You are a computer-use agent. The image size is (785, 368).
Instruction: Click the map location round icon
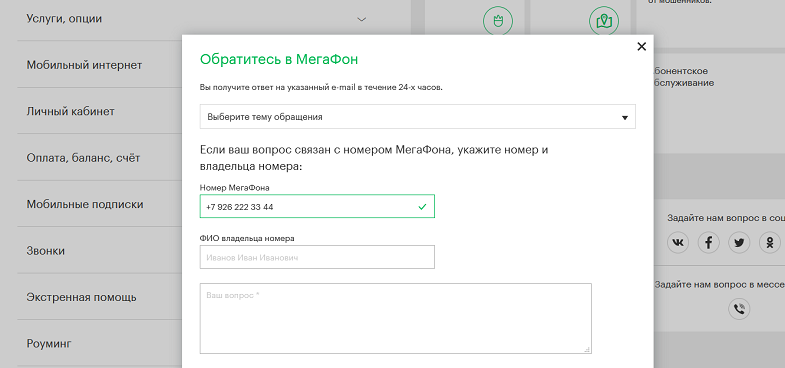[x=604, y=21]
